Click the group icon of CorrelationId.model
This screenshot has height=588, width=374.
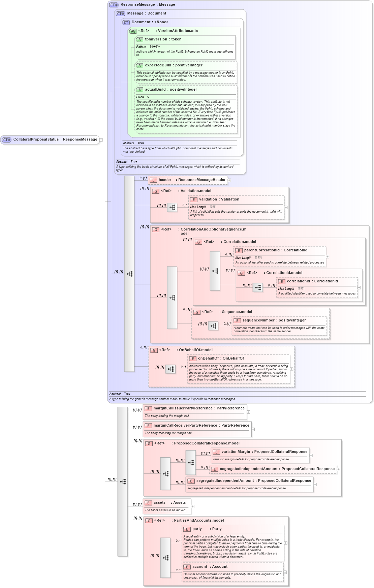coord(241,273)
